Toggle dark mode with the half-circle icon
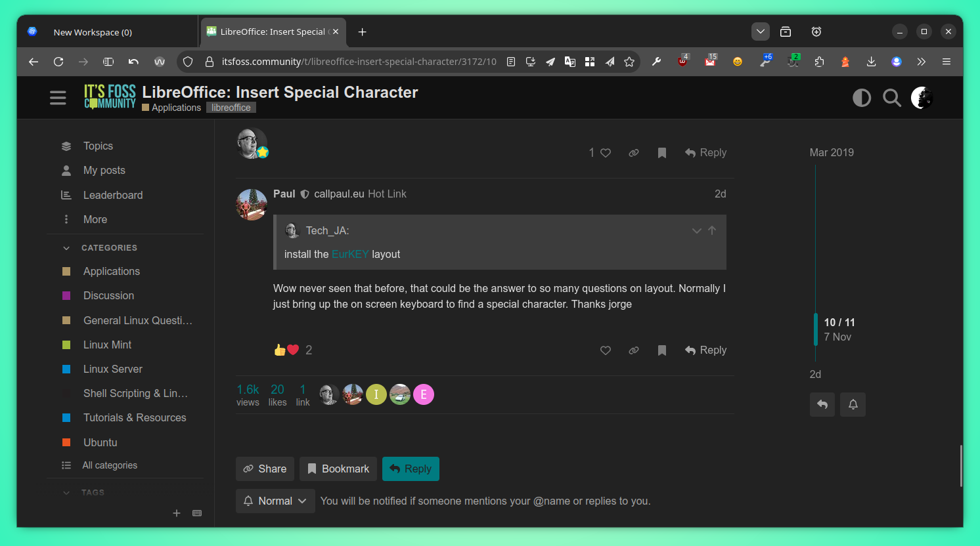The width and height of the screenshot is (980, 546). 861,98
